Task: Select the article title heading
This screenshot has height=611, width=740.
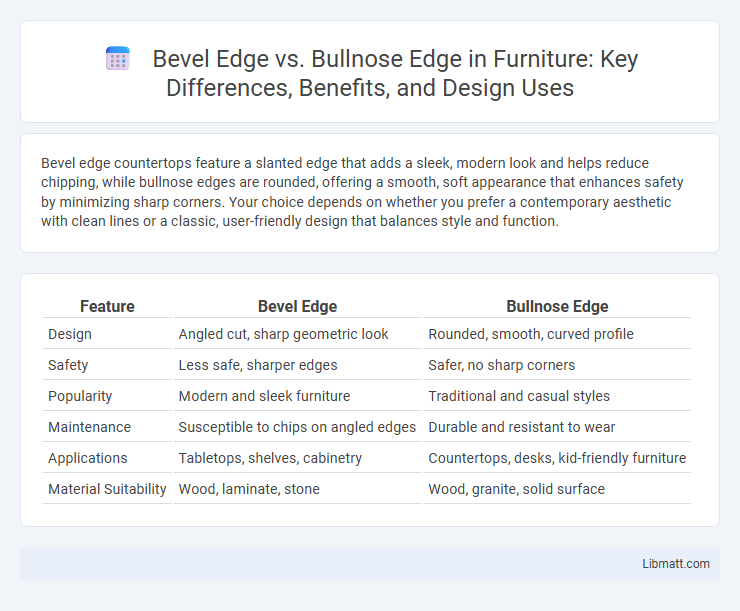Action: (x=370, y=74)
